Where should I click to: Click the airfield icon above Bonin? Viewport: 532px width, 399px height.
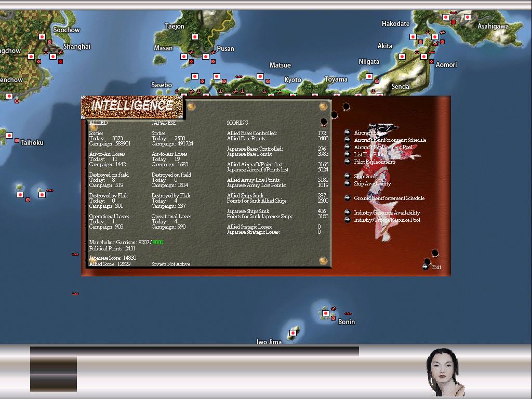click(334, 309)
